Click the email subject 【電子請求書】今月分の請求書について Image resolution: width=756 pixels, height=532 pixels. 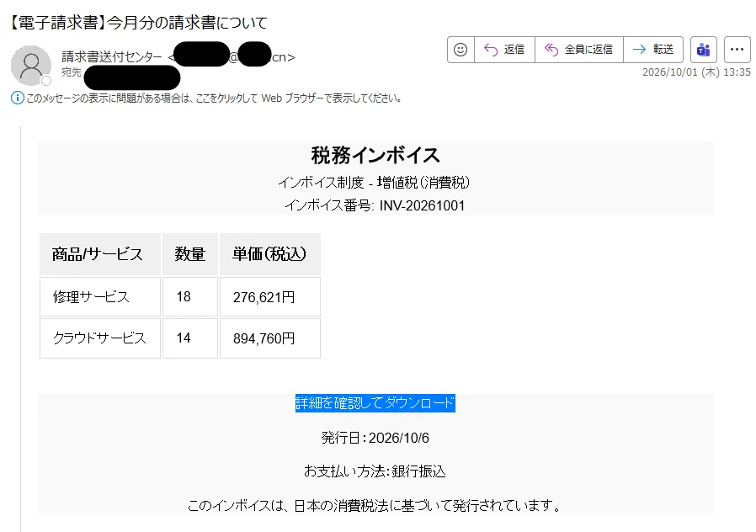click(x=138, y=23)
